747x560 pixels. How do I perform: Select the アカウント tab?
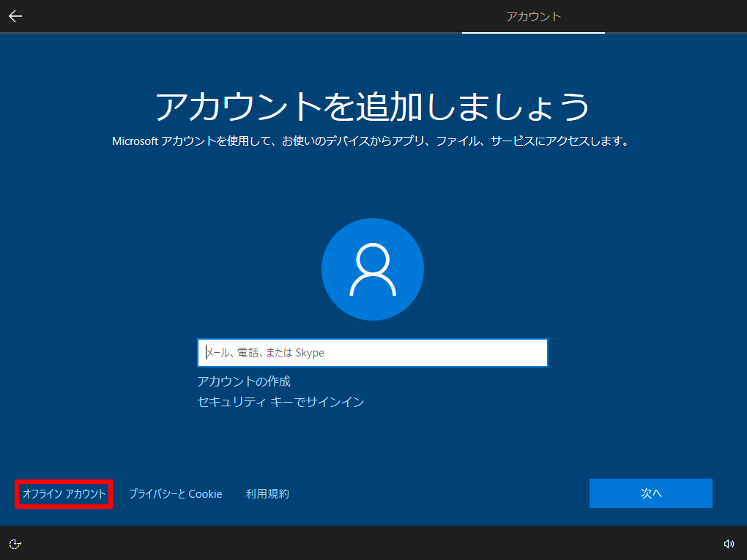[534, 17]
